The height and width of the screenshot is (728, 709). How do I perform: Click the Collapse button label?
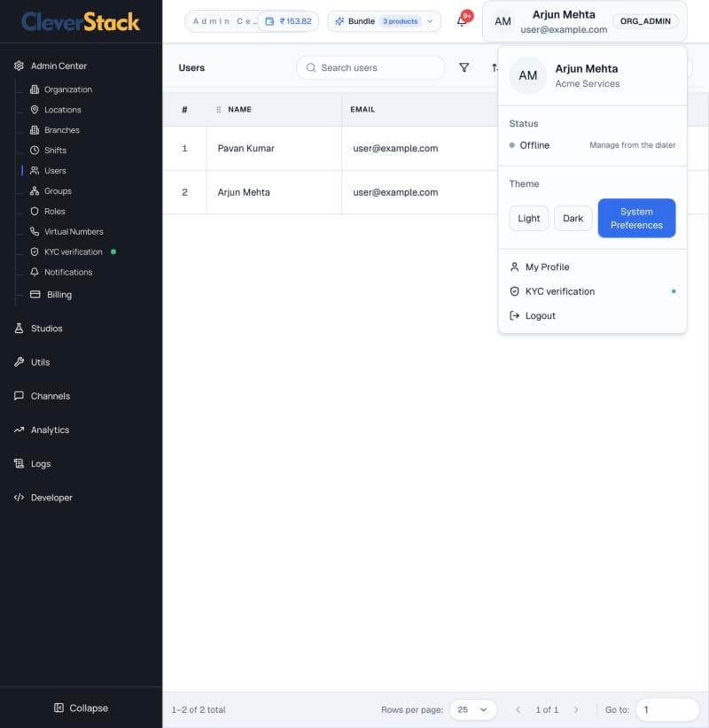[89, 708]
